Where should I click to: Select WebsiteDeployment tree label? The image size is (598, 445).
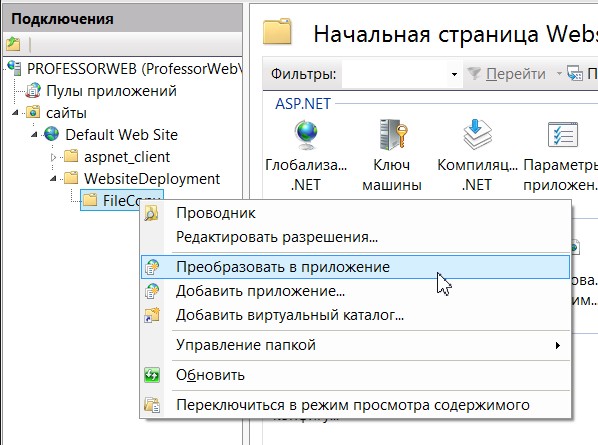(x=152, y=178)
